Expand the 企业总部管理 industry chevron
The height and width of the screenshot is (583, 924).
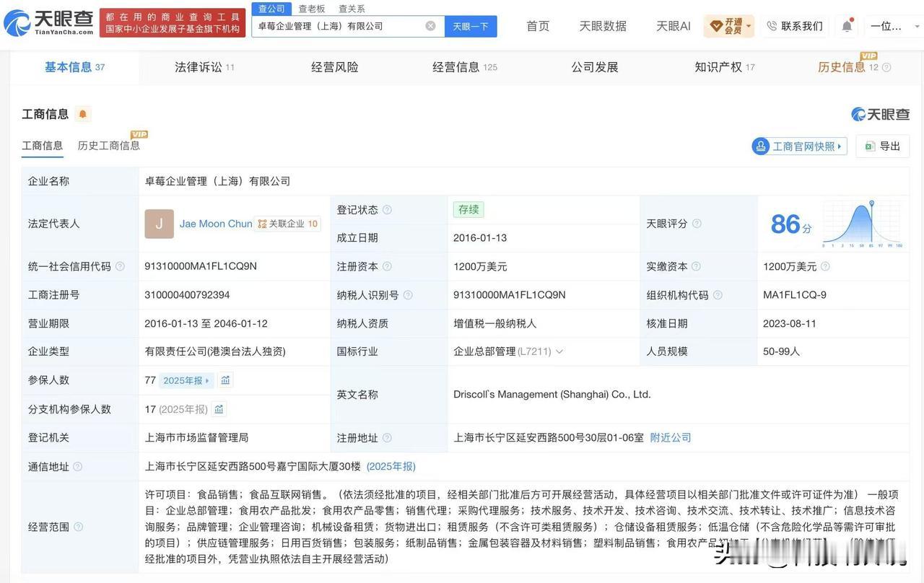(x=559, y=351)
